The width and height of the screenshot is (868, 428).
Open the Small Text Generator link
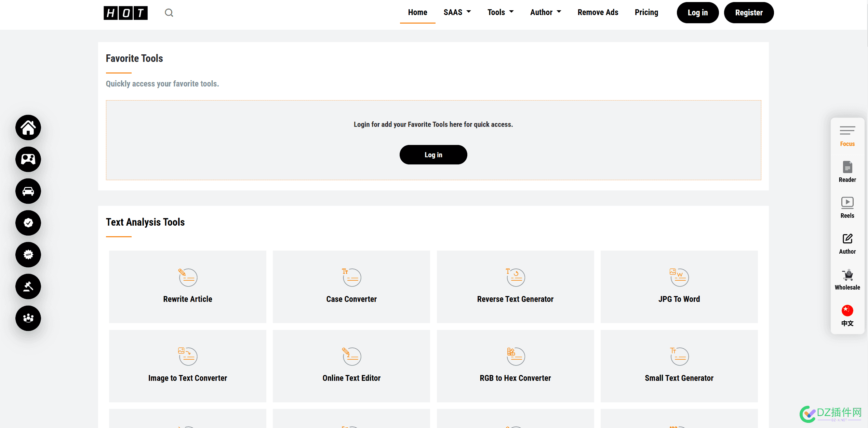click(679, 378)
